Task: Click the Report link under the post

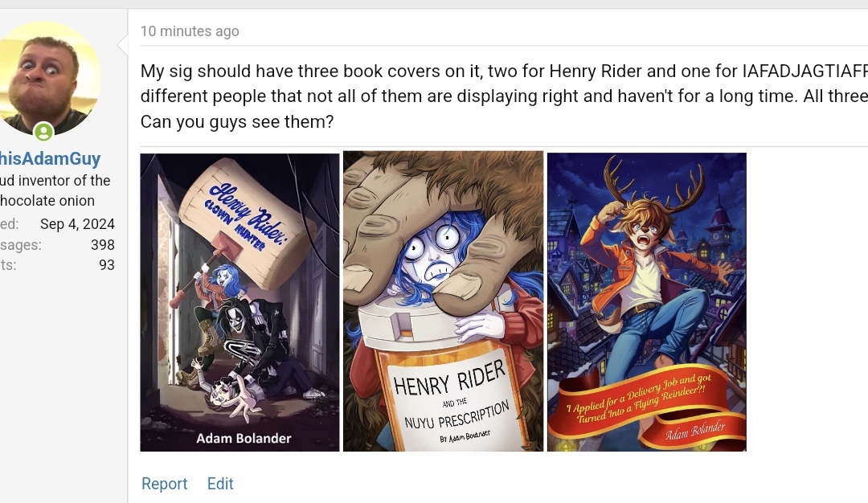Action: [165, 484]
